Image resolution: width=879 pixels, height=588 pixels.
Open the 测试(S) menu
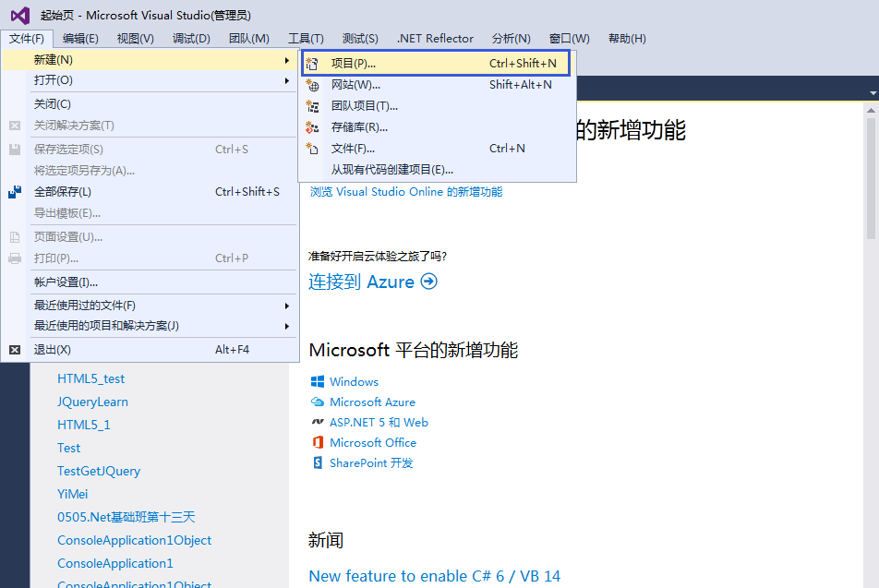coord(360,39)
